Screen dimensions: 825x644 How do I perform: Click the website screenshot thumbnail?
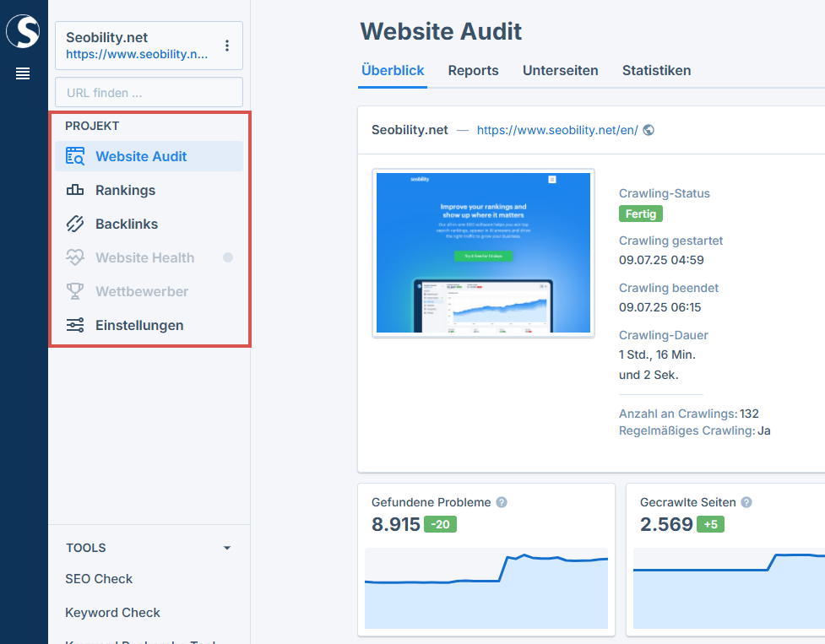click(484, 253)
